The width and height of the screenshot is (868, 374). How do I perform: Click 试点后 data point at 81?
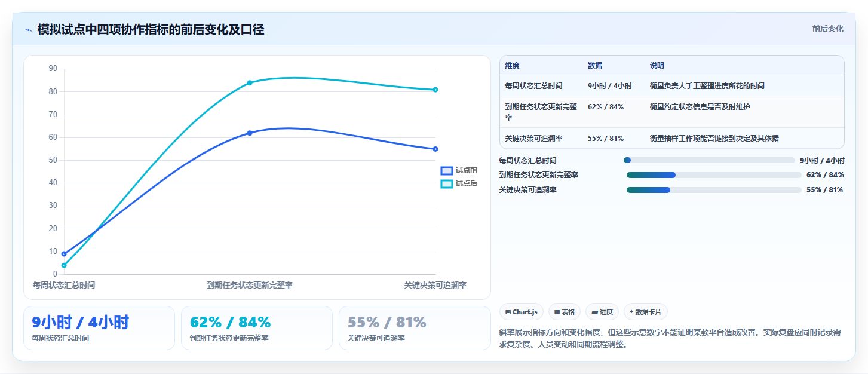435,90
